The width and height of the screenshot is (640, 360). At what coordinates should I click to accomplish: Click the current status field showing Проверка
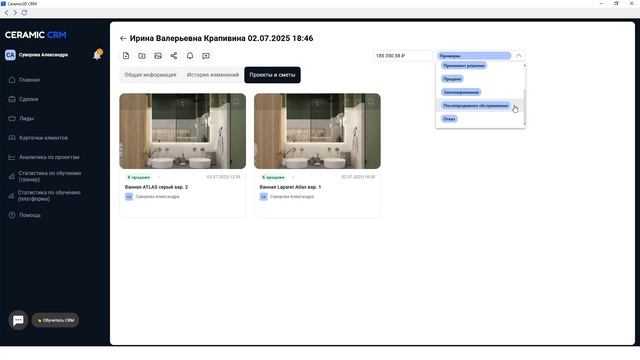[x=473, y=56]
